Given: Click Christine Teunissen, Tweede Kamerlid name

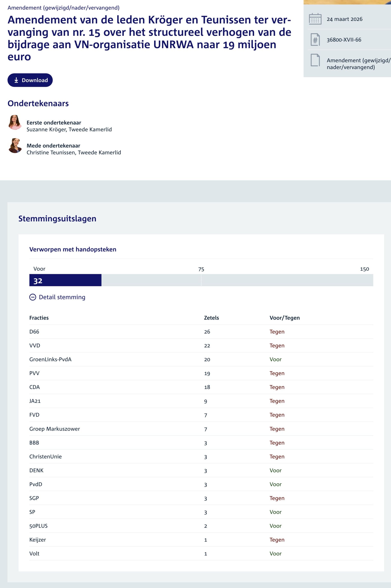Looking at the screenshot, I should click(x=74, y=152).
